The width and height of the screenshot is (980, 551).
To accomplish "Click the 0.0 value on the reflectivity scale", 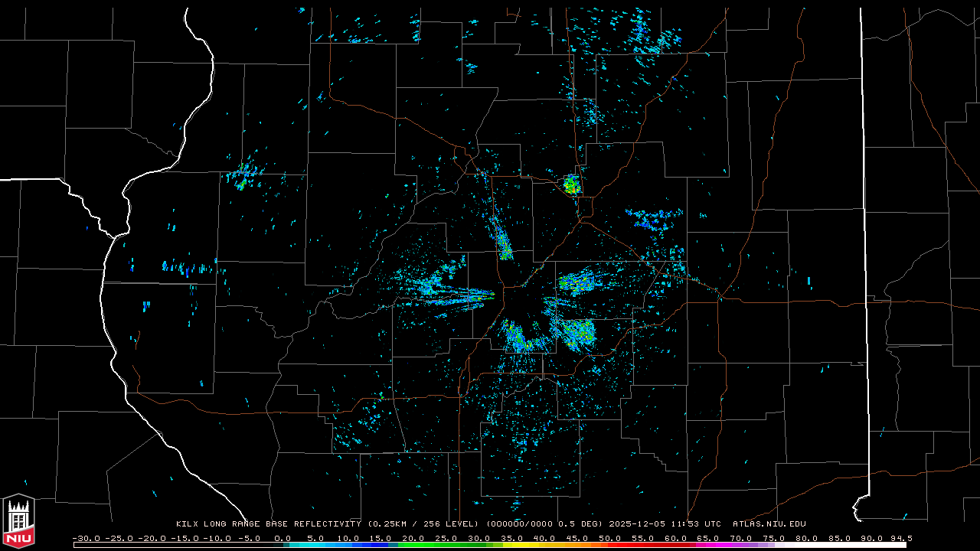I will coord(283,538).
